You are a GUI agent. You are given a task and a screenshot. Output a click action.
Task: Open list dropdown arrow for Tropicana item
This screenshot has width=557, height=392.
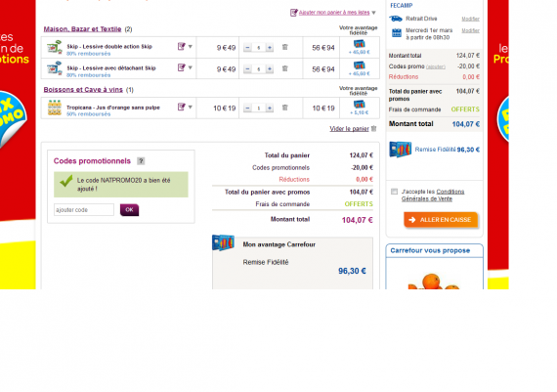pos(191,107)
